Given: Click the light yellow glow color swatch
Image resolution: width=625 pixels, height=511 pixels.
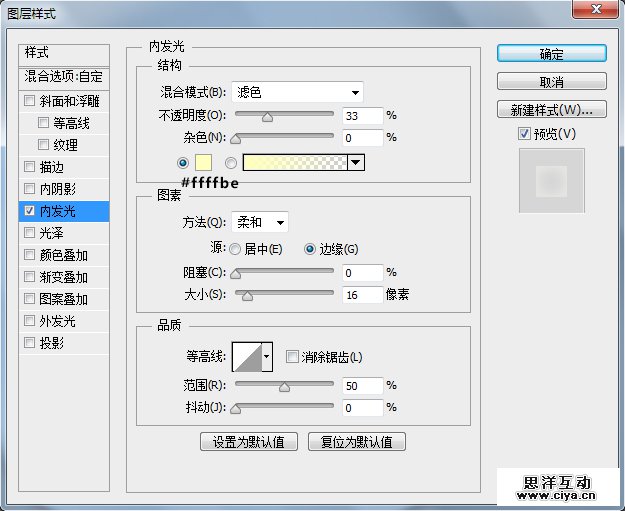Looking at the screenshot, I should [x=203, y=163].
